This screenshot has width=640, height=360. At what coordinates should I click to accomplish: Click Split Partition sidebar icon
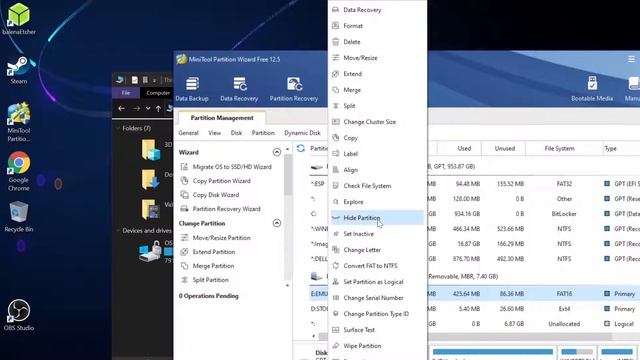point(184,280)
